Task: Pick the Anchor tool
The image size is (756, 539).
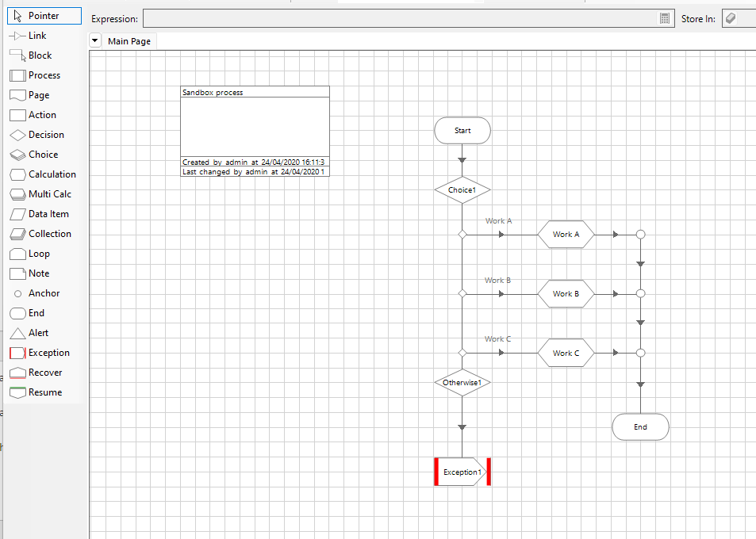Action: [44, 293]
